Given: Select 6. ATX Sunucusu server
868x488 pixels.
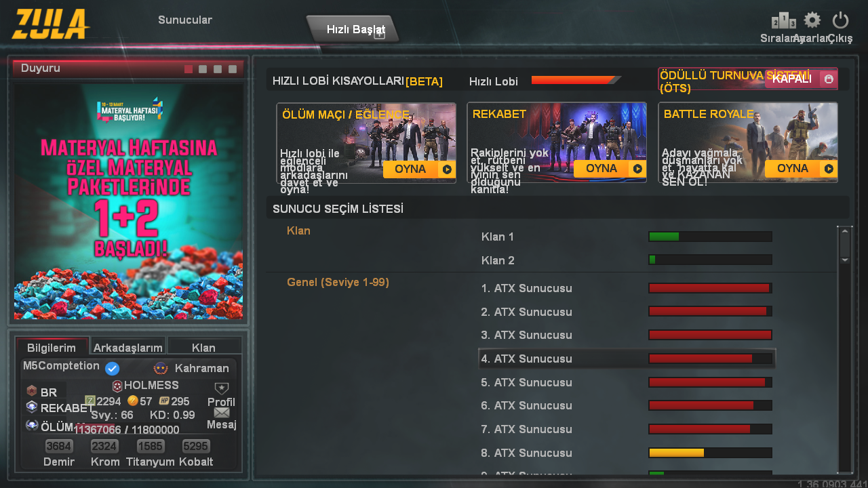Looking at the screenshot, I should coord(627,405).
